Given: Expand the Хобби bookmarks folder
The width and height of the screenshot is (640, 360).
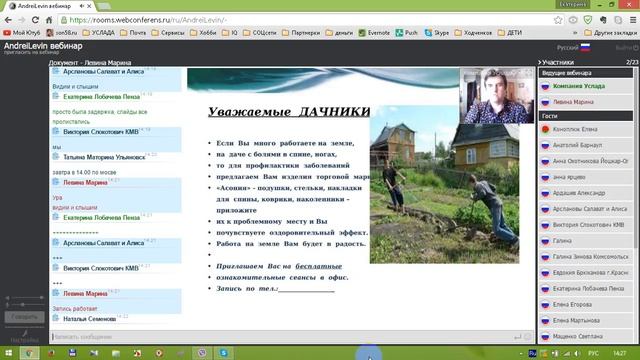Looking at the screenshot, I should (x=203, y=33).
